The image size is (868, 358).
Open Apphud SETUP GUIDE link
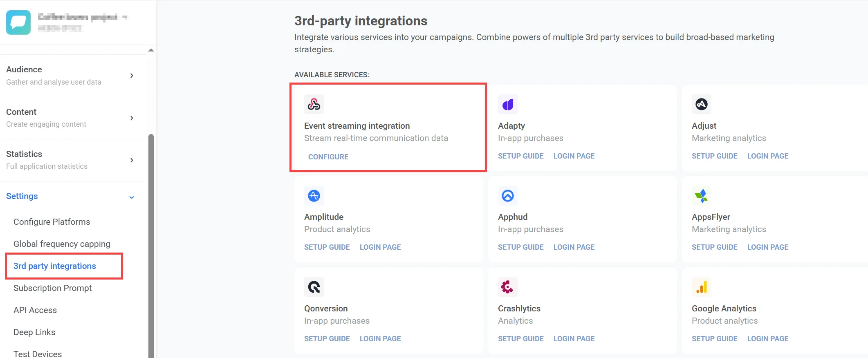point(521,247)
